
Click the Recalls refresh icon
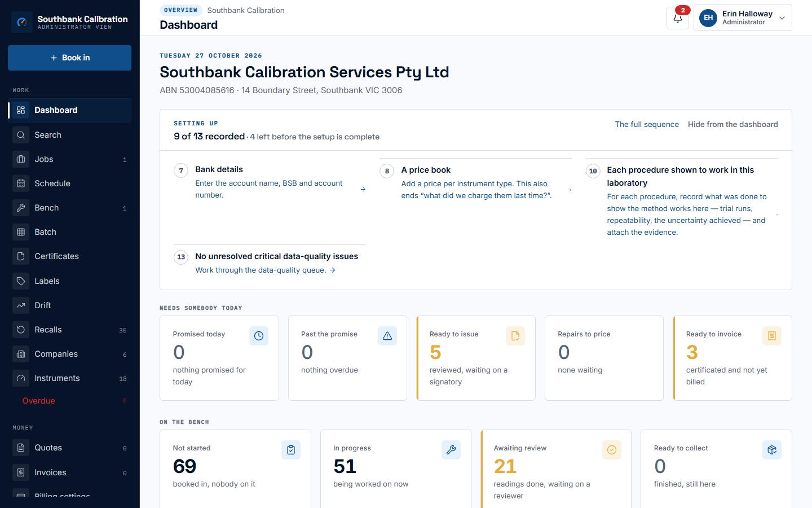coord(21,330)
